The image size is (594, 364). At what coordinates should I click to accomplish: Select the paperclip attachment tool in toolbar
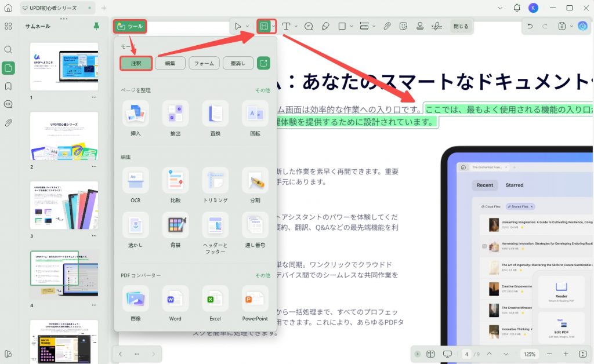click(387, 26)
